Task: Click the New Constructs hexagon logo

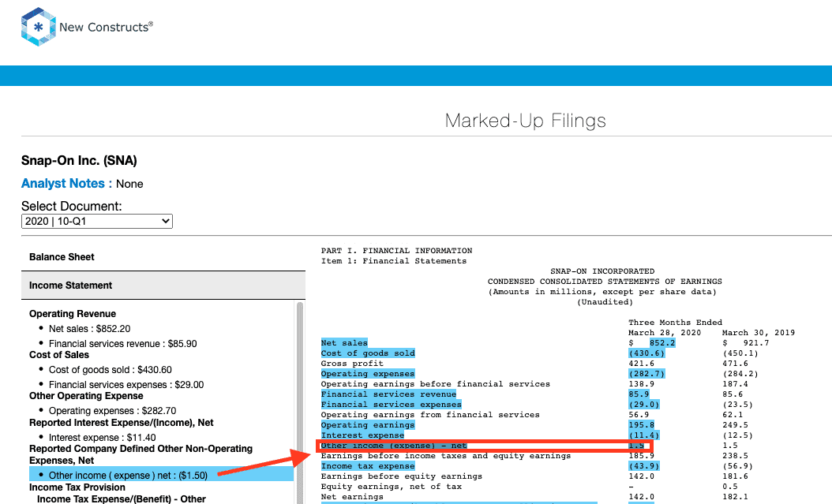Action: (38, 27)
